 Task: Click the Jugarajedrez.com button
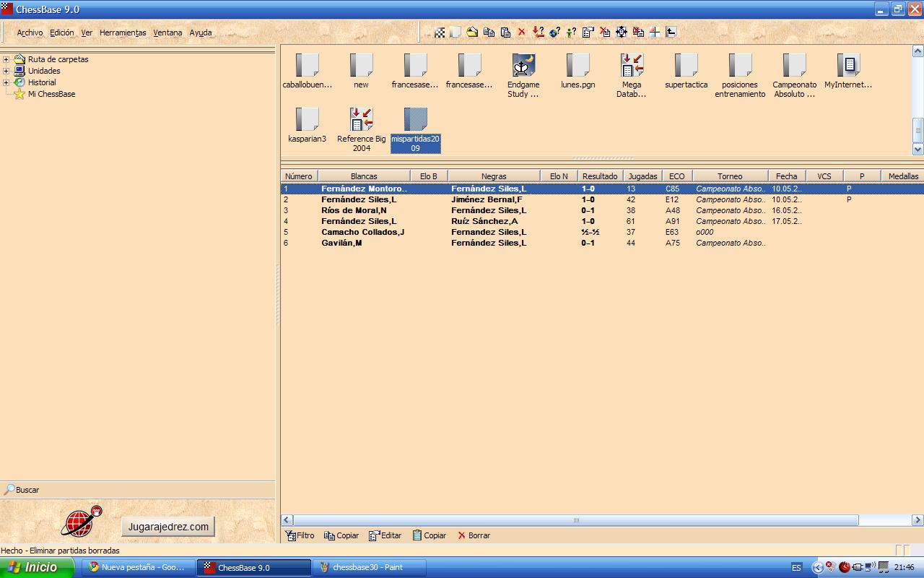(168, 527)
